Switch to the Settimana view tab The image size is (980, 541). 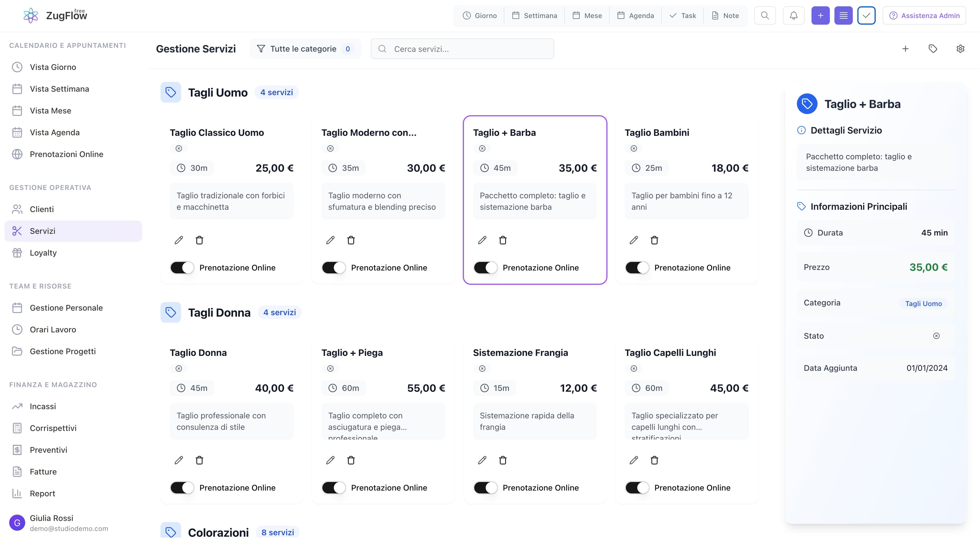tap(534, 15)
